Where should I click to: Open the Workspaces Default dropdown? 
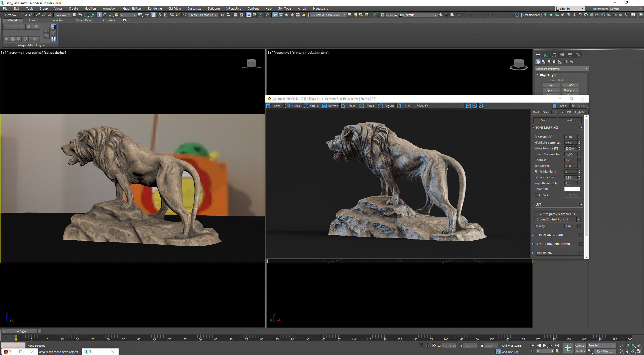pyautogui.click(x=626, y=9)
